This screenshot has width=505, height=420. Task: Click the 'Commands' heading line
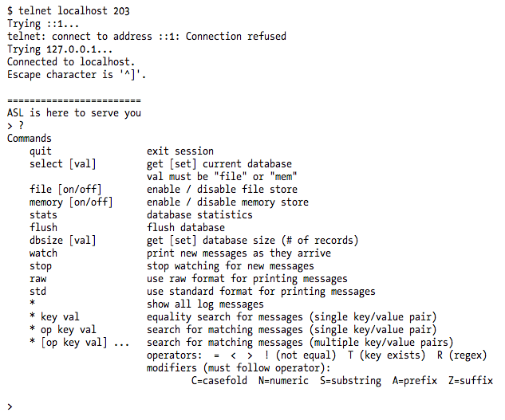pos(29,139)
